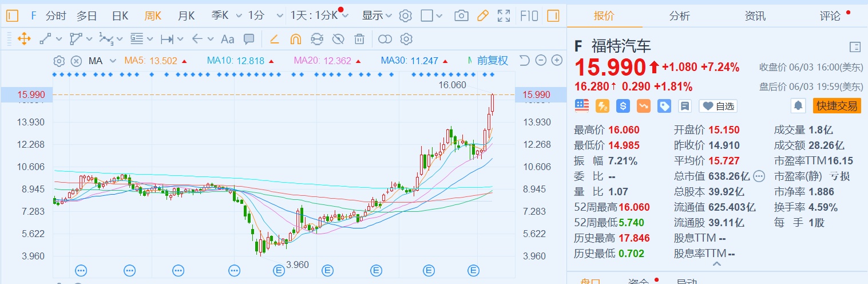Viewport: 868px width, 284px height.
Task: Select the text annotation tool Aa
Action: click(x=227, y=39)
